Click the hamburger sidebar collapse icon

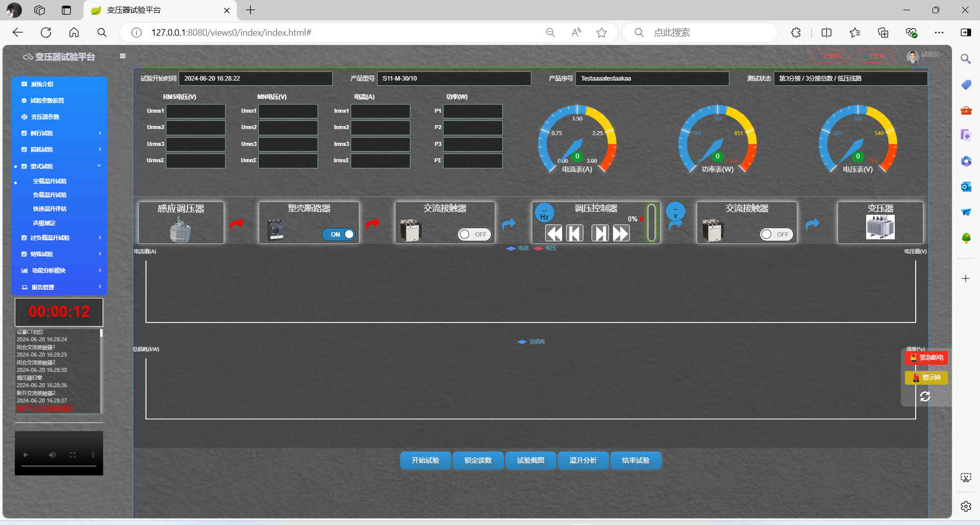[x=122, y=56]
